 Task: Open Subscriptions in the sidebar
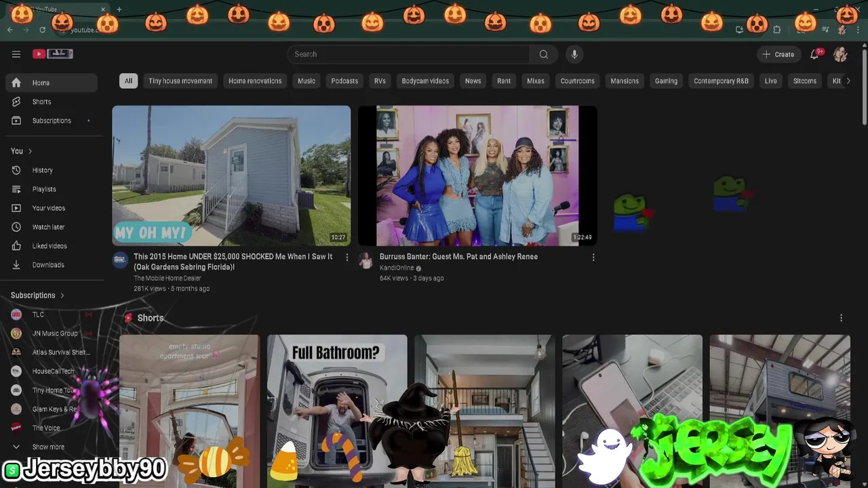52,121
